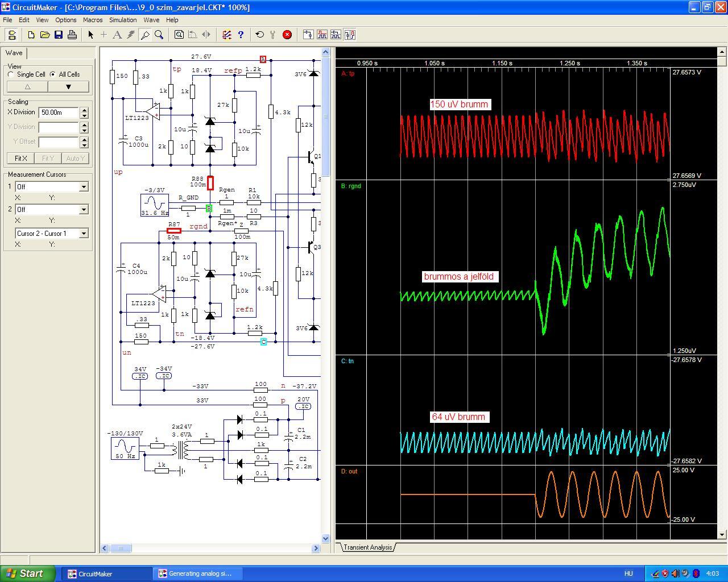Screen dimensions: 728x582
Task: Select the All Cells radio button
Action: point(53,74)
